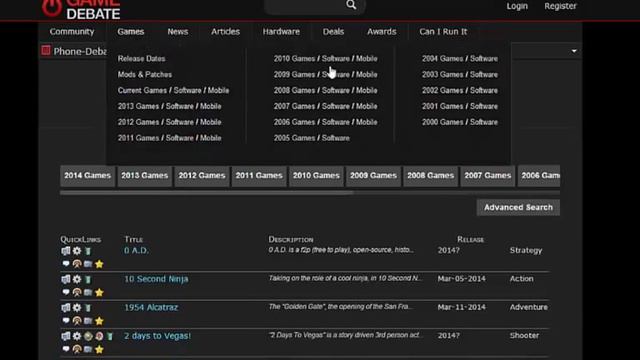
Task: Select the 2013 Games tab
Action: [144, 176]
